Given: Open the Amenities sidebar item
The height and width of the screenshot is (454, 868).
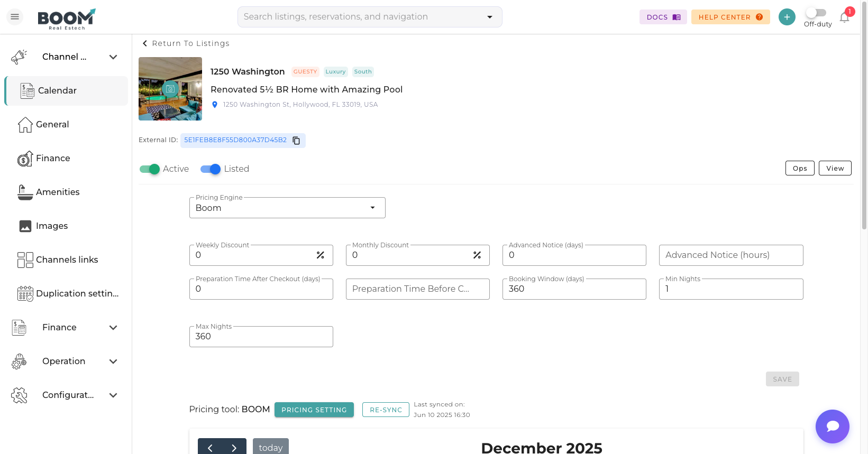Looking at the screenshot, I should (x=58, y=192).
